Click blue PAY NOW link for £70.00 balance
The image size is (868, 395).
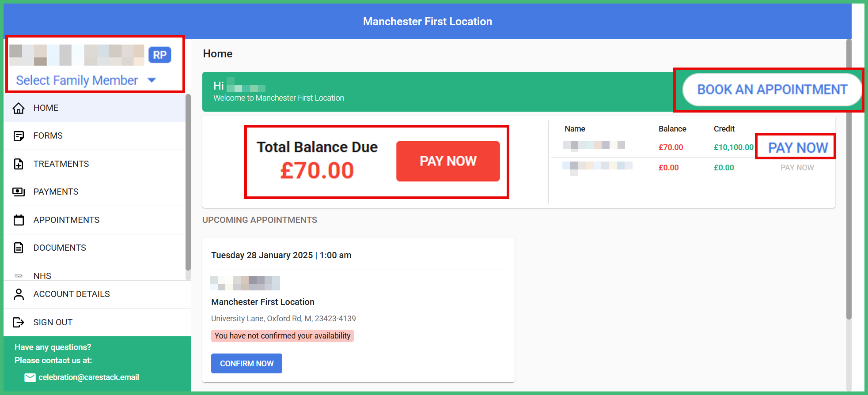798,147
